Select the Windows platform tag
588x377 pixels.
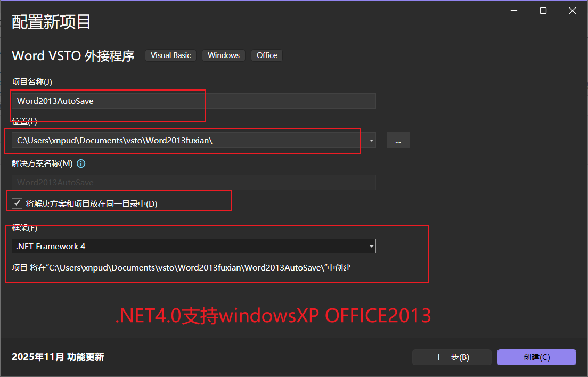click(x=223, y=55)
